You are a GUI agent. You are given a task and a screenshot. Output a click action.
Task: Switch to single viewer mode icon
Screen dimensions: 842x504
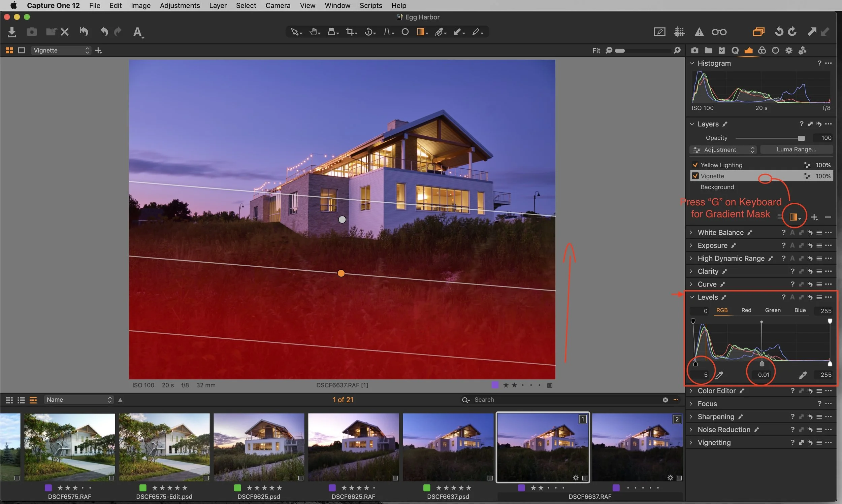pyautogui.click(x=22, y=50)
